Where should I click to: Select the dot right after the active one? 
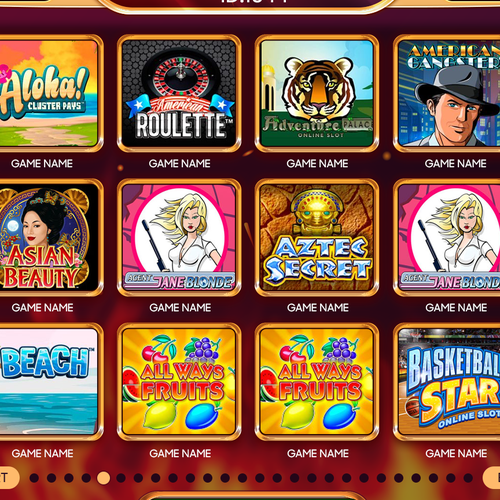(x=121, y=478)
